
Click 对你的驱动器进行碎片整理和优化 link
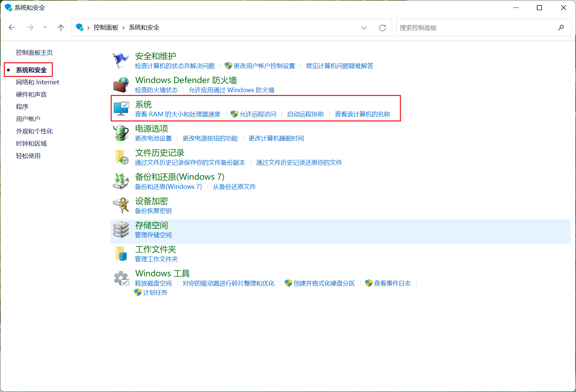(x=229, y=283)
